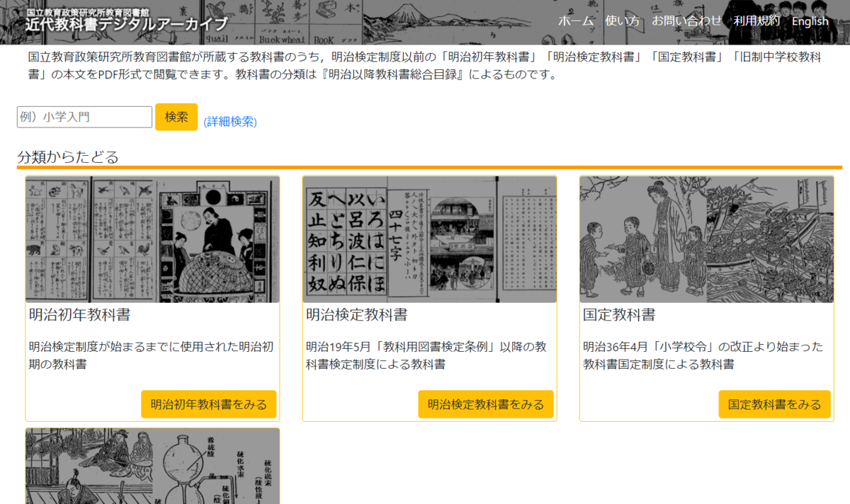Click the intro paragraph beginning 国立教育政策研究所教育図書館が所蔵
Image resolution: width=850 pixels, height=504 pixels.
point(424,65)
